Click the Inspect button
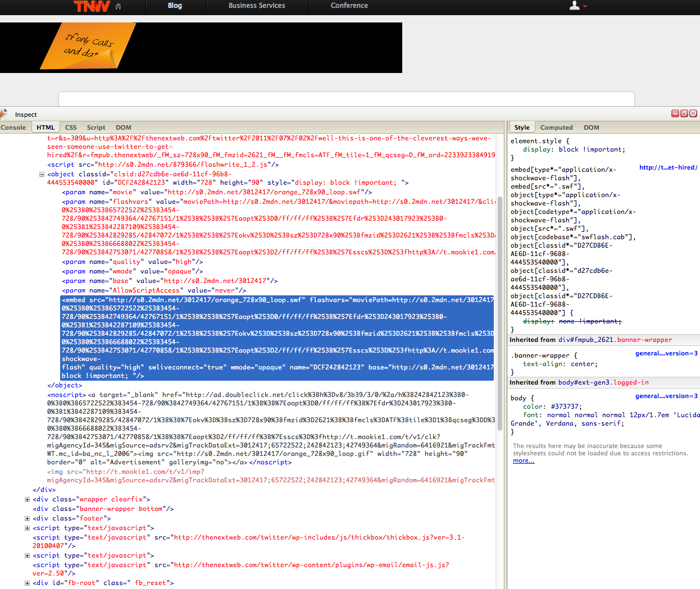Image resolution: width=700 pixels, height=589 pixels. click(26, 115)
